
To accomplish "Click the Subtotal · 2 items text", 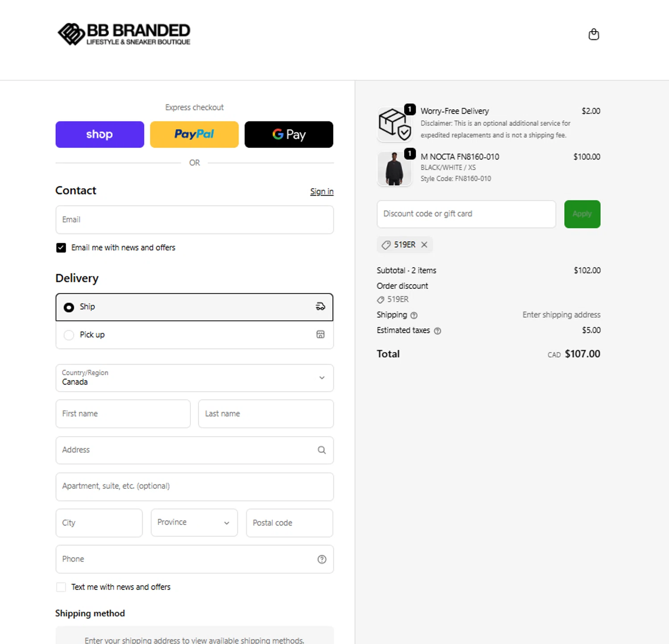I will pyautogui.click(x=406, y=271).
